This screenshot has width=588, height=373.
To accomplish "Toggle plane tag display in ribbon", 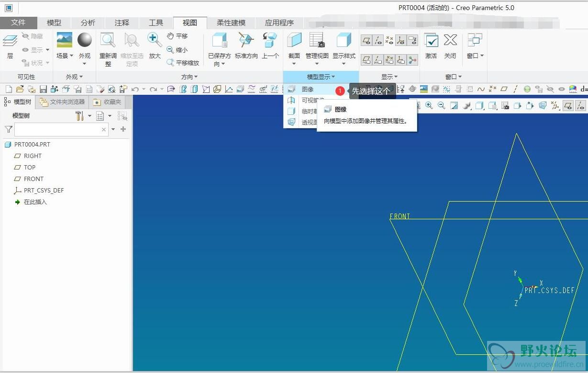I will coord(366,59).
